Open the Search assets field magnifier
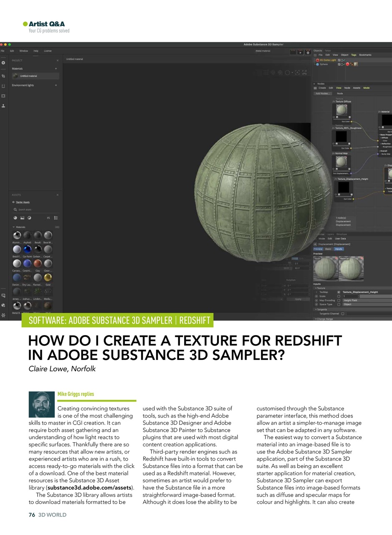Image resolution: width=392 pixels, height=535 pixels. click(x=15, y=209)
